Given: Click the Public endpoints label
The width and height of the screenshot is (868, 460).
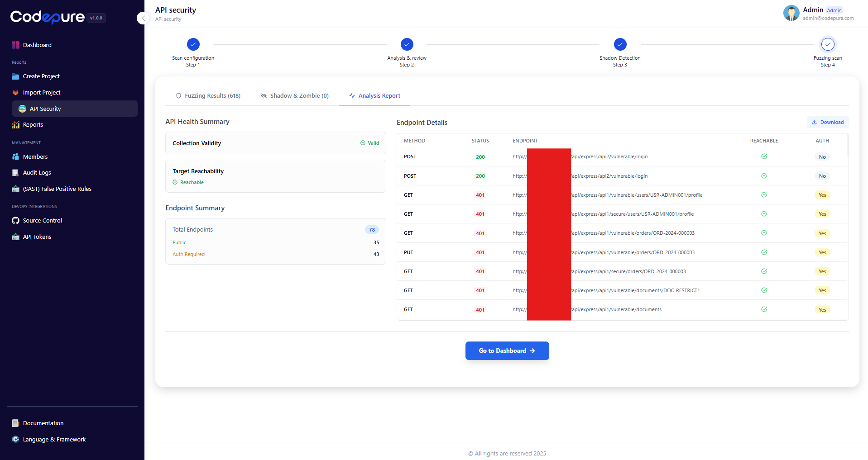Looking at the screenshot, I should tap(179, 242).
